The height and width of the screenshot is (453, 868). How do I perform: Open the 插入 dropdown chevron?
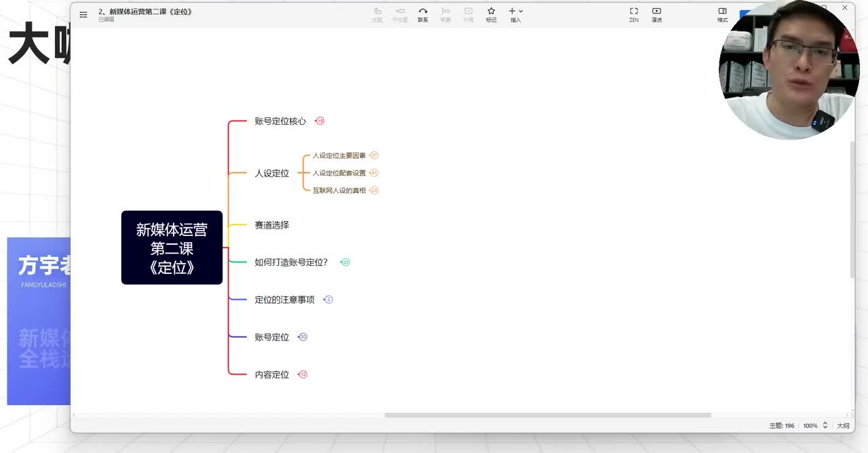[x=521, y=12]
